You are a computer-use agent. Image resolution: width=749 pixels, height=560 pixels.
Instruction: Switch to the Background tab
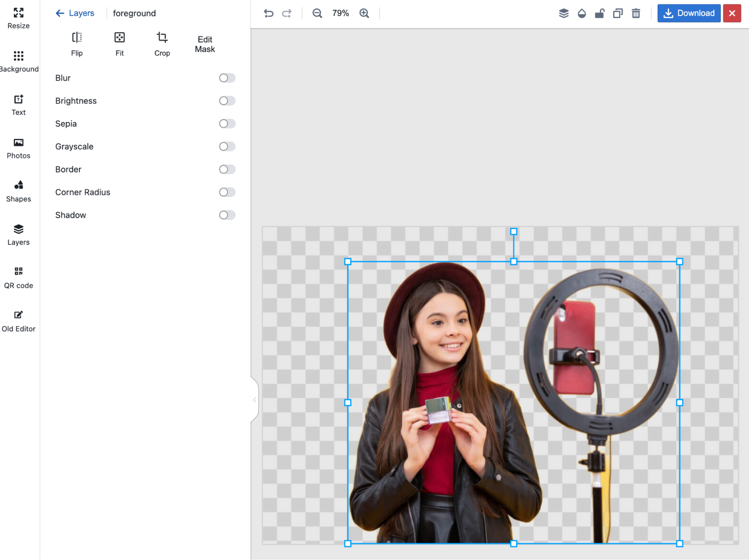point(19,61)
